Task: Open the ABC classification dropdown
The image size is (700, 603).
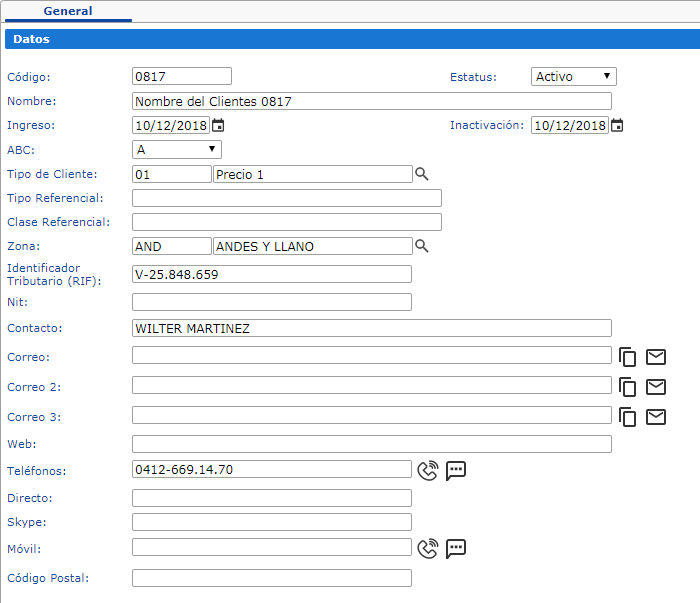Action: (x=176, y=150)
